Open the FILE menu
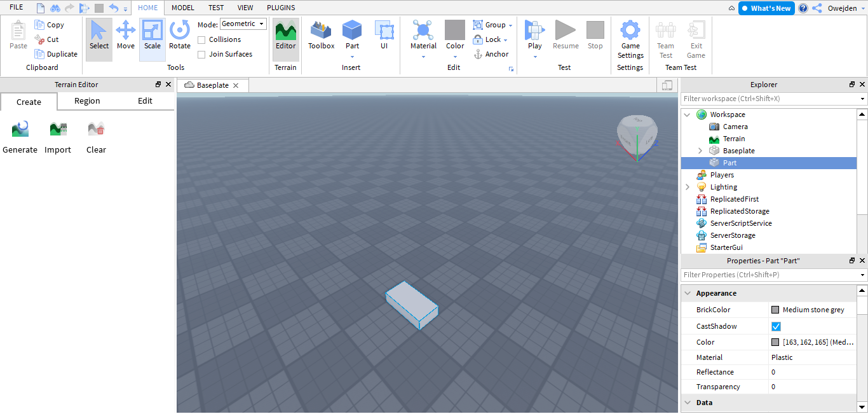This screenshot has width=868, height=414. point(17,8)
